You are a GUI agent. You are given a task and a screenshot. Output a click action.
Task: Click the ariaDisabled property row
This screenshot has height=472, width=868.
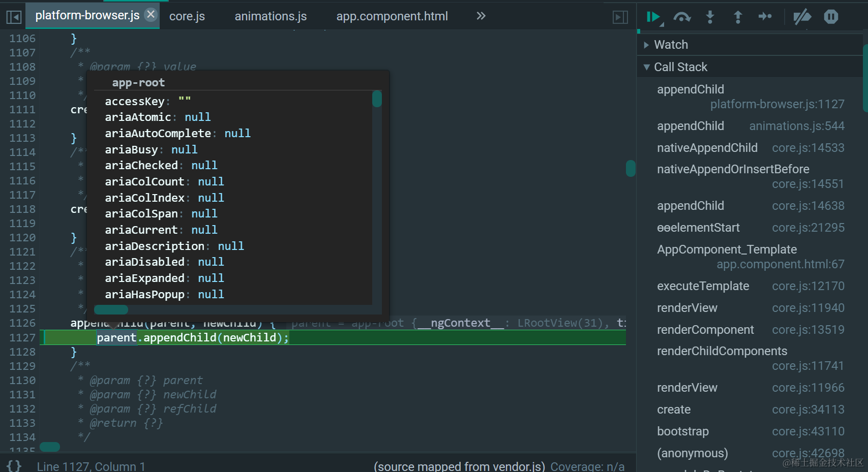coord(164,262)
